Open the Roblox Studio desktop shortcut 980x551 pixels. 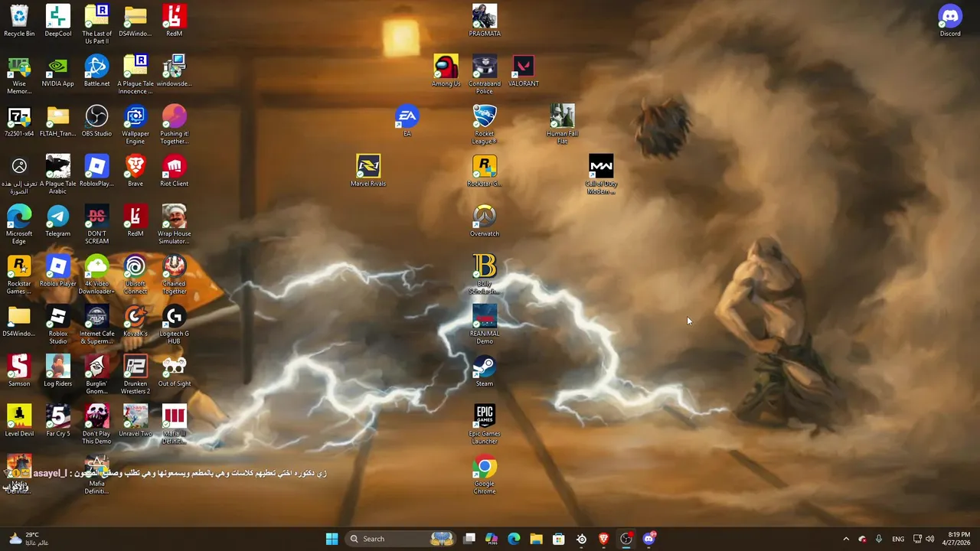click(x=58, y=324)
